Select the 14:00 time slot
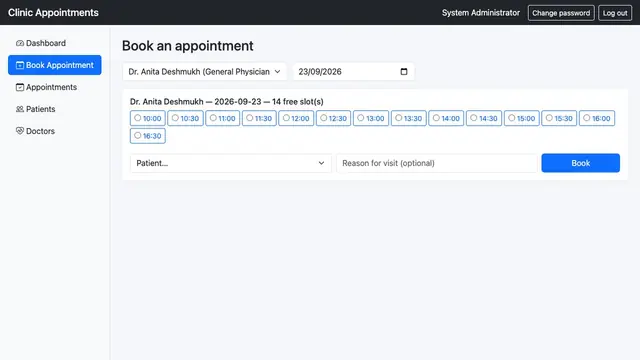Image resolution: width=640 pixels, height=360 pixels. point(446,118)
